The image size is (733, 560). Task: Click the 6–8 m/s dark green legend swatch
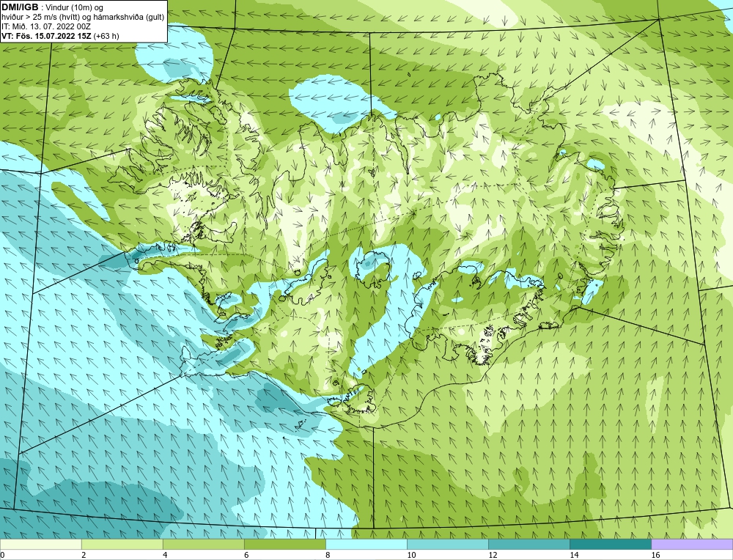(x=284, y=545)
